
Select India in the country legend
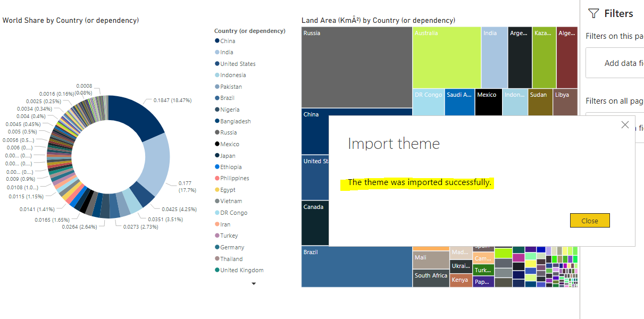(227, 52)
